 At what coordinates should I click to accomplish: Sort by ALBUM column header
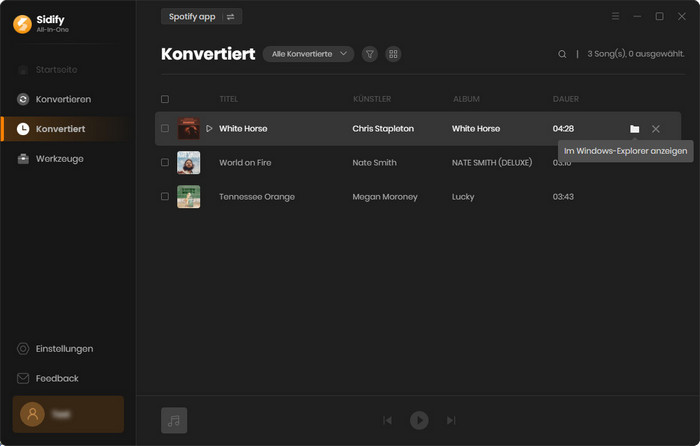coord(466,99)
